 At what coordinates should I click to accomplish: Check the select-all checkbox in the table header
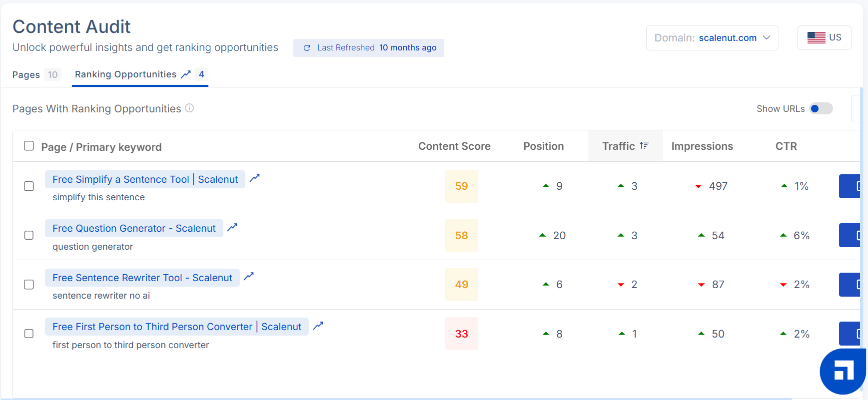(x=29, y=146)
